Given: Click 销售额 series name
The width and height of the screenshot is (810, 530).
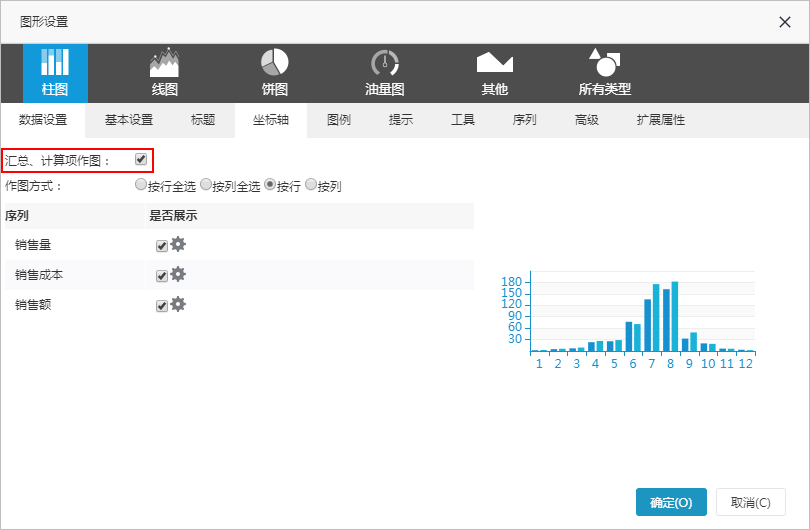Looking at the screenshot, I should pyautogui.click(x=33, y=305).
